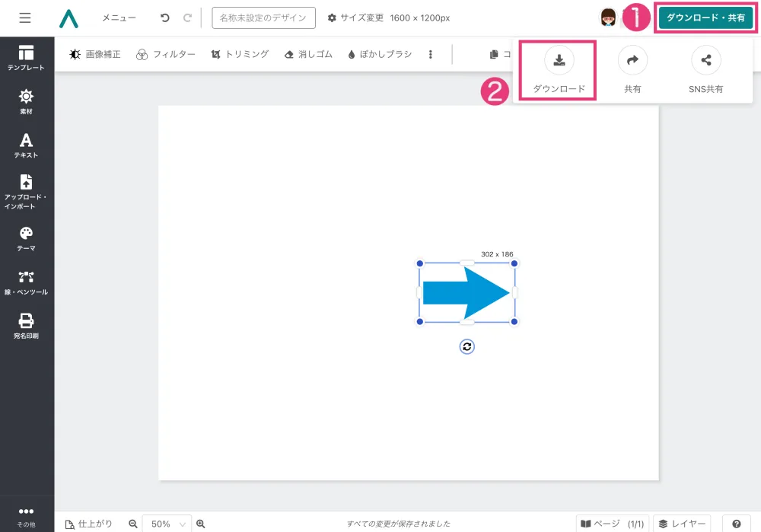Screen dimensions: 761x532
Task: Click the rotate handle below the arrow
Action: (x=467, y=347)
